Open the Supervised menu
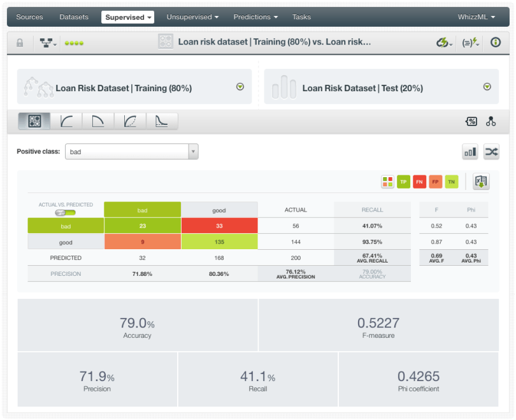Image resolution: width=516 pixels, height=420 pixels. pyautogui.click(x=129, y=17)
